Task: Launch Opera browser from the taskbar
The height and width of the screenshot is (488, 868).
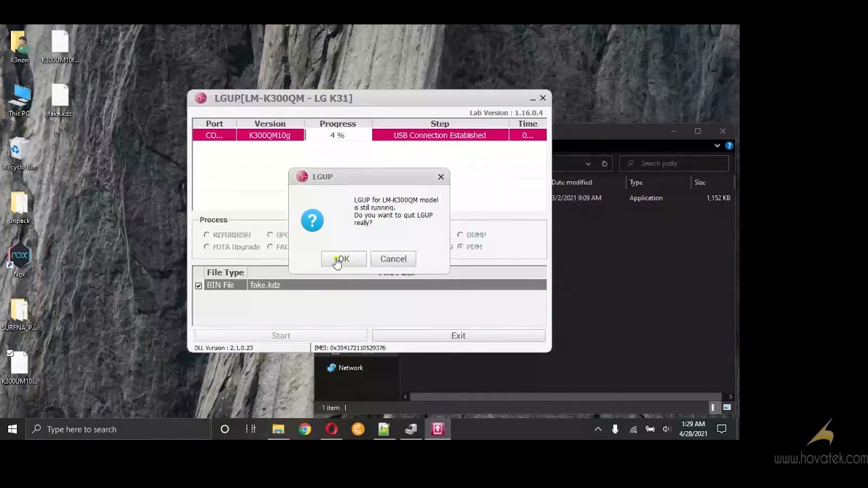Action: pos(331,429)
